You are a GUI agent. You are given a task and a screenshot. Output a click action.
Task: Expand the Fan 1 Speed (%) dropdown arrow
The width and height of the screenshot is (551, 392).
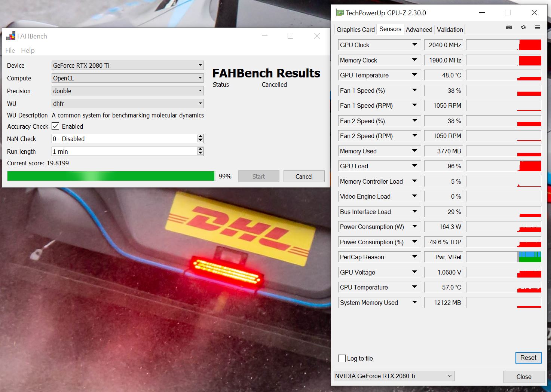tap(414, 90)
